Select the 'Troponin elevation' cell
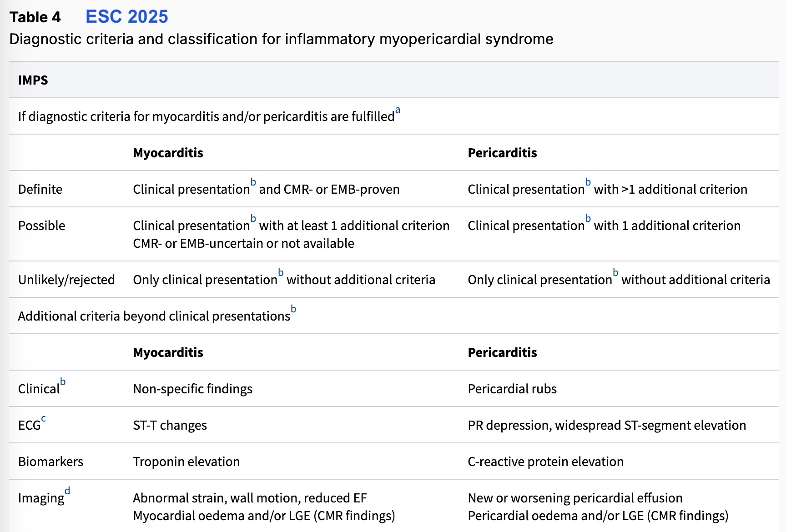The height and width of the screenshot is (532, 786). coord(186,462)
